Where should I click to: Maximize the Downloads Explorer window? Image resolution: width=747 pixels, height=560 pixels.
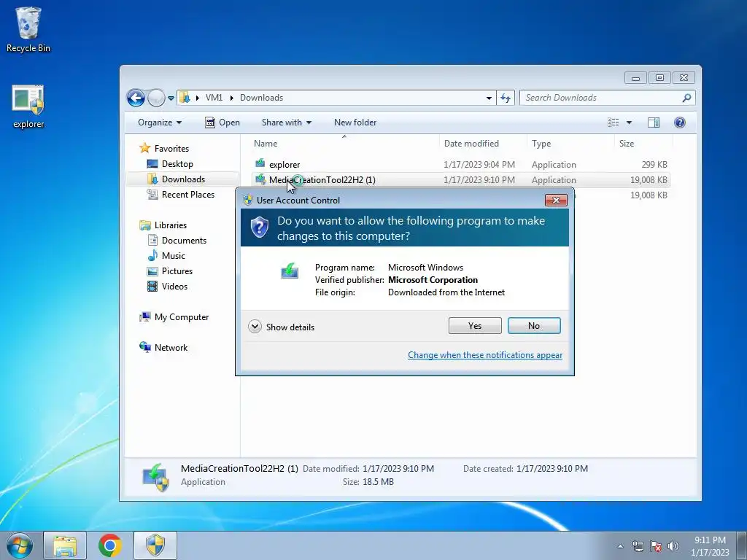(659, 77)
